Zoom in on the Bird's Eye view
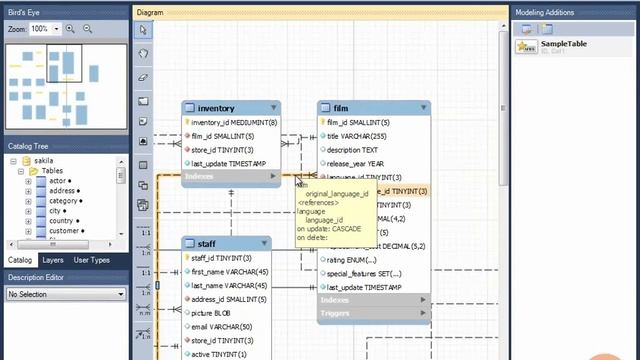The height and width of the screenshot is (360, 640). coord(70,29)
